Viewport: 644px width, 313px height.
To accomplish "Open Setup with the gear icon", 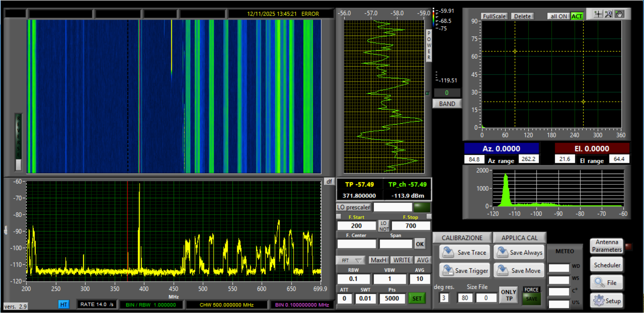I will (x=599, y=301).
